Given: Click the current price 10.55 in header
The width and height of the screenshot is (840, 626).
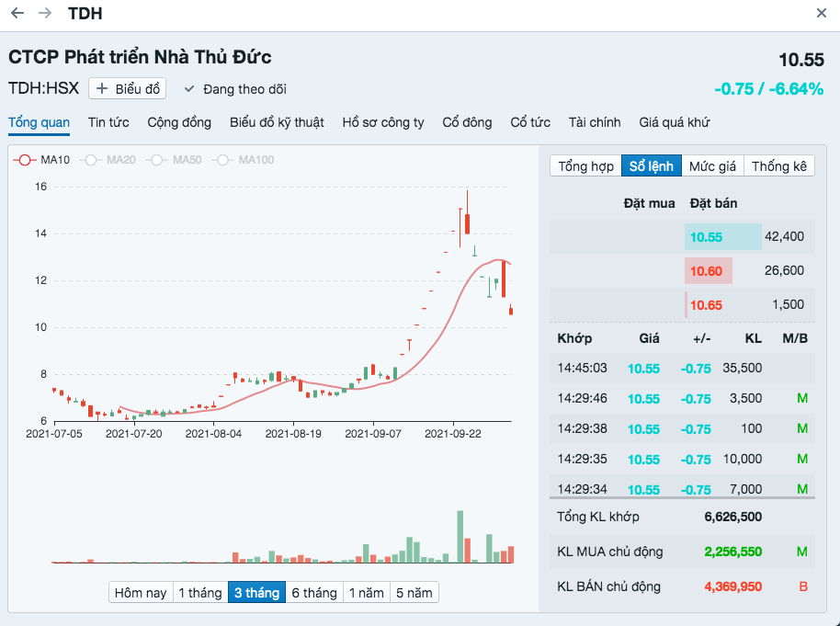Looking at the screenshot, I should click(x=800, y=60).
